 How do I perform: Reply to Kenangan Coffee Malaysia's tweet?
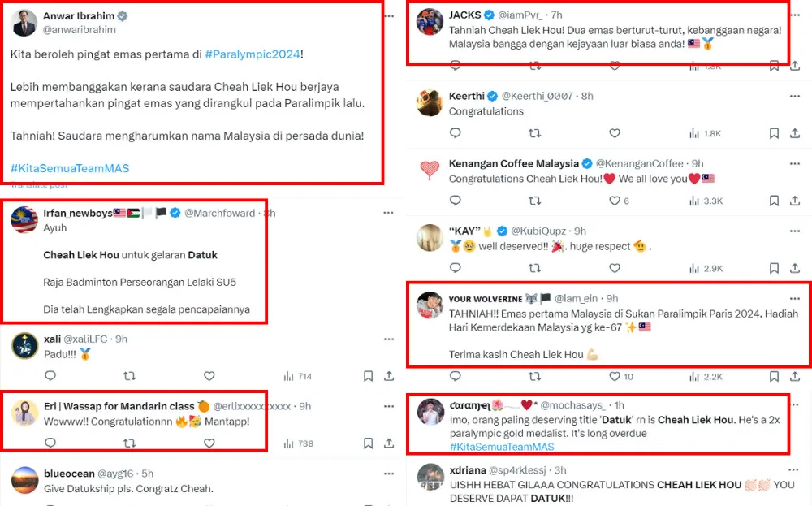point(455,201)
